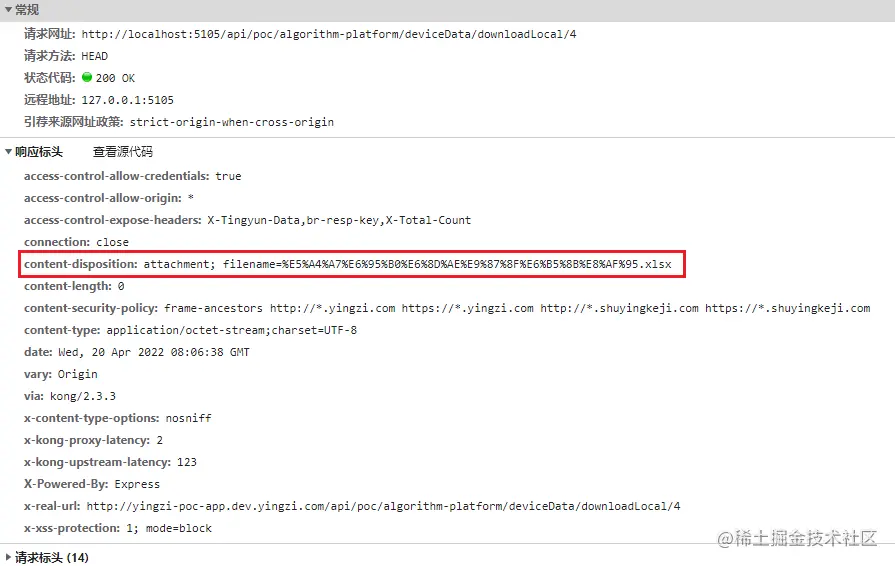Select strict-origin-when-cross-origin policy value
Viewport: 895px width, 566px height.
232,122
